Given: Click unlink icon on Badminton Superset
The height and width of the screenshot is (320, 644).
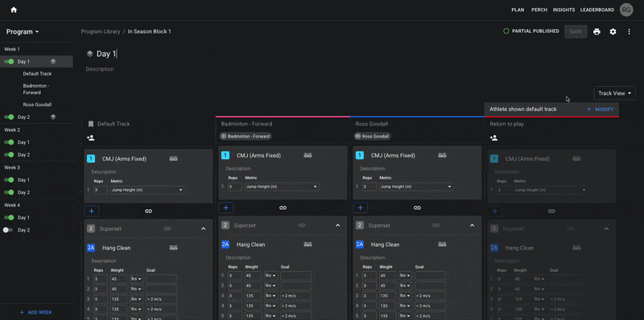Looking at the screenshot, I should pos(302,225).
